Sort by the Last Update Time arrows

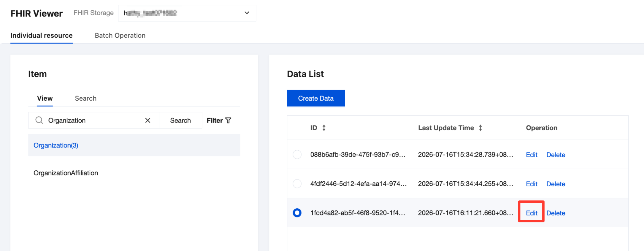pos(480,128)
